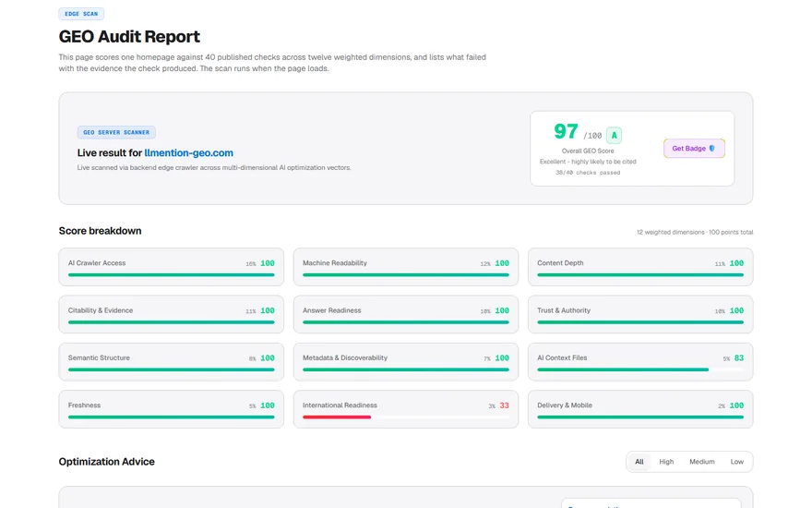812x508 pixels.
Task: Click the A grade badge icon
Action: tap(614, 135)
